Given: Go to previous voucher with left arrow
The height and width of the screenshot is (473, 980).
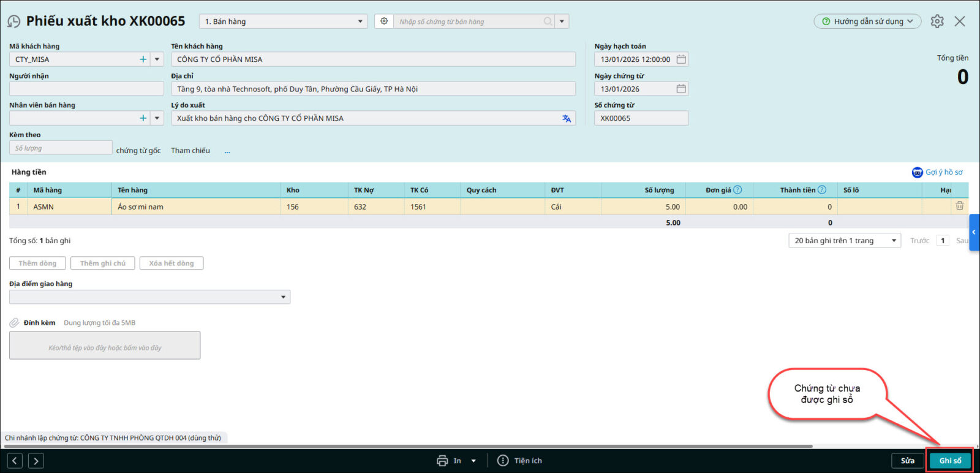Looking at the screenshot, I should (15, 461).
